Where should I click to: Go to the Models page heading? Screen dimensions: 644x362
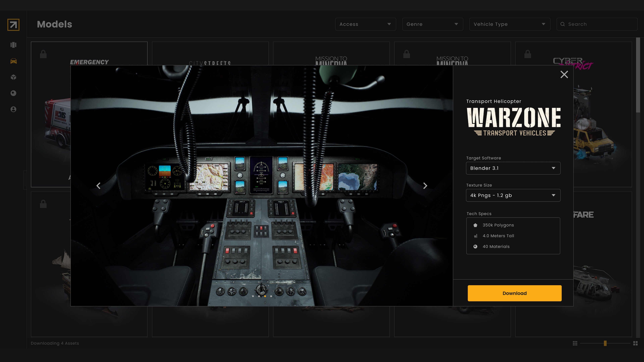54,24
